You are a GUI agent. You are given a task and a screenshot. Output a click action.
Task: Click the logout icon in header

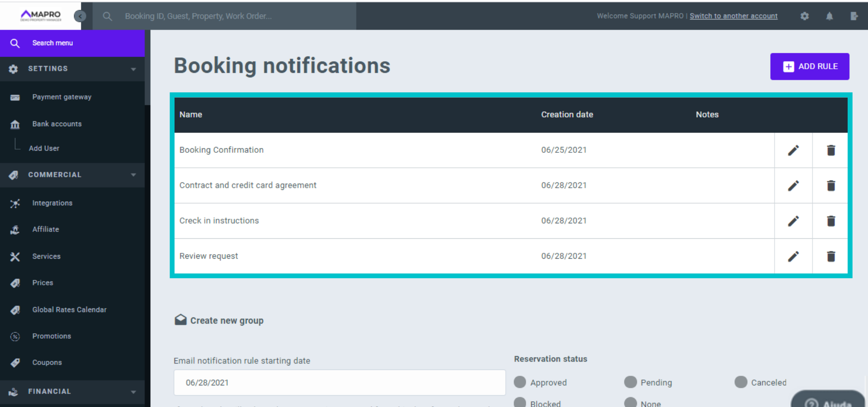854,16
